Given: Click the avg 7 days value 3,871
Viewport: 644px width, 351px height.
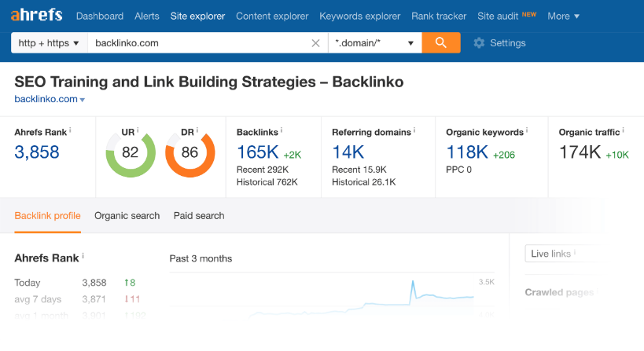Looking at the screenshot, I should (x=94, y=299).
